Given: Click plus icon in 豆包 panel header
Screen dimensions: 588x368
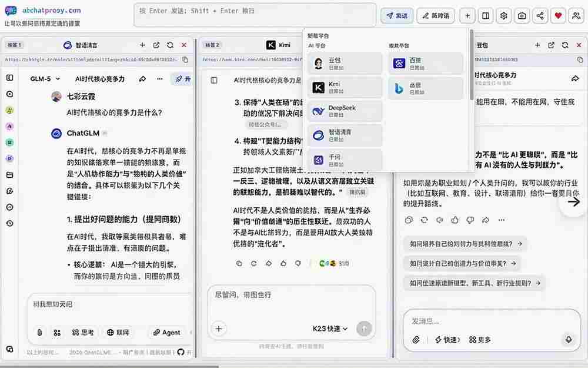Looking at the screenshot, I should pos(537,45).
